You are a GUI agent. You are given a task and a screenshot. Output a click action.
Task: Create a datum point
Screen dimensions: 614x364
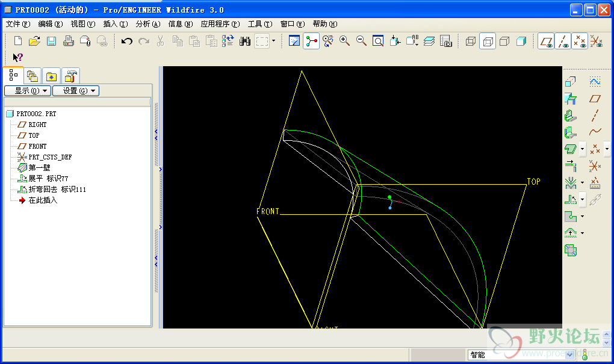click(595, 149)
